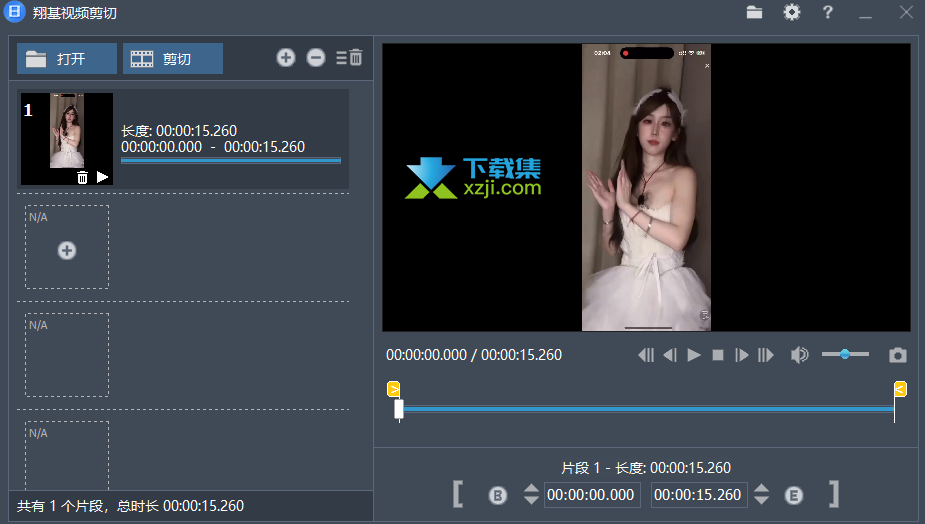Screen dimensions: 925x524
Task: Remove the segment with the minus icon
Action: point(316,58)
